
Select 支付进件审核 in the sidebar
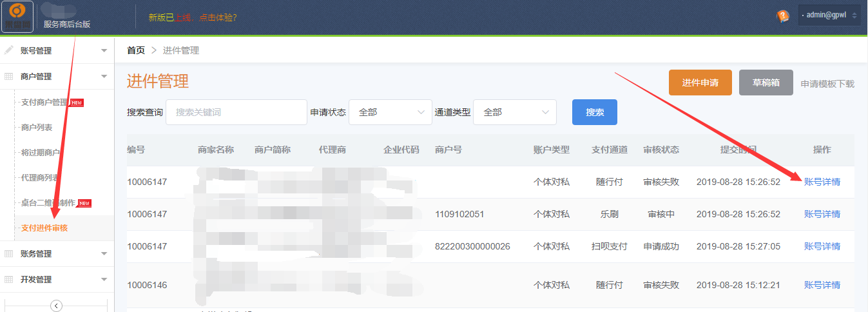(44, 228)
